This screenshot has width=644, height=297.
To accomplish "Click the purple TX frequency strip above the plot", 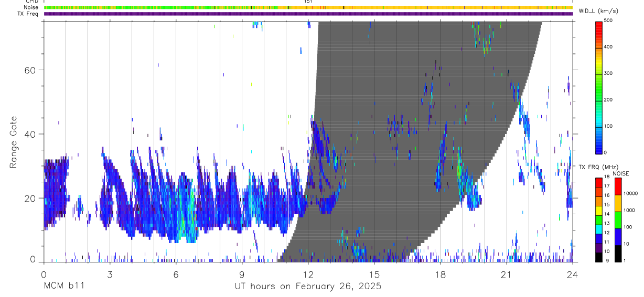I will tap(308, 14).
